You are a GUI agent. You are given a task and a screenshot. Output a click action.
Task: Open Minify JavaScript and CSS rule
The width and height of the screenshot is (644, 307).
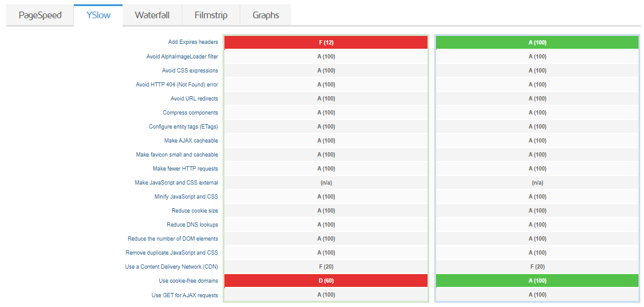tap(186, 197)
